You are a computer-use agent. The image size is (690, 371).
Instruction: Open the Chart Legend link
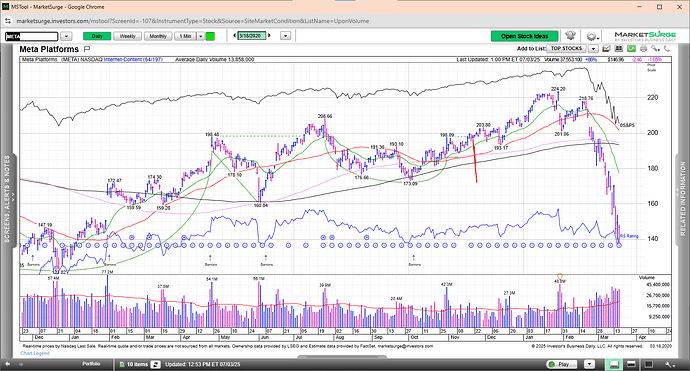pyautogui.click(x=35, y=353)
